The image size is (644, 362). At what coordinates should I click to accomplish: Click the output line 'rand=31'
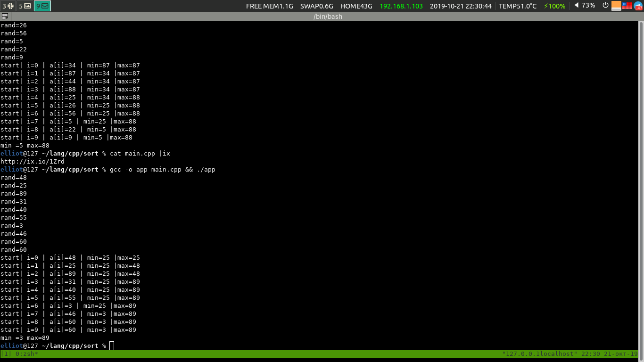click(x=14, y=202)
